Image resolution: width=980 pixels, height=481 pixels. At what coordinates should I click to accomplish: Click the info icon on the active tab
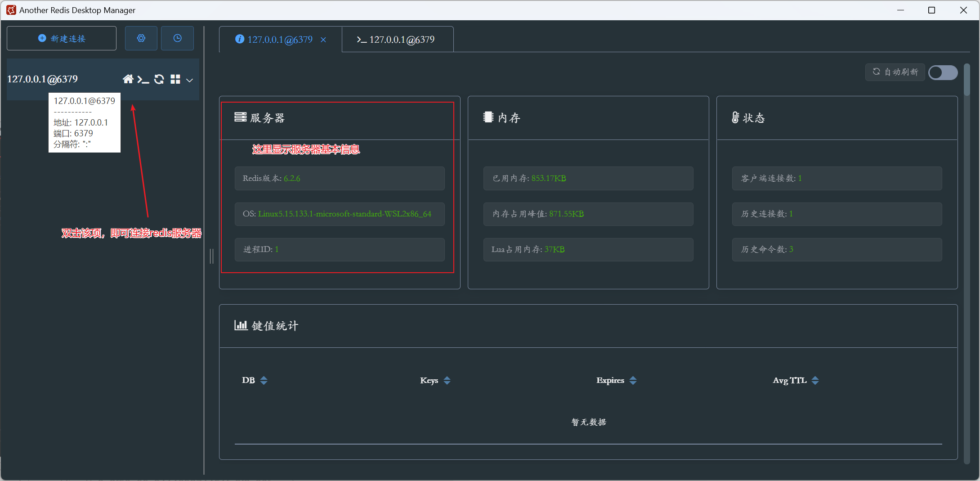coord(240,39)
